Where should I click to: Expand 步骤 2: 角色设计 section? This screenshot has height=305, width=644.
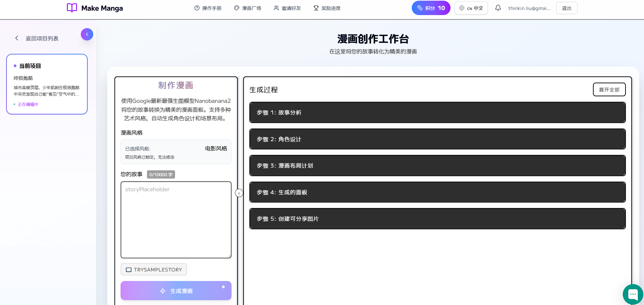[437, 139]
